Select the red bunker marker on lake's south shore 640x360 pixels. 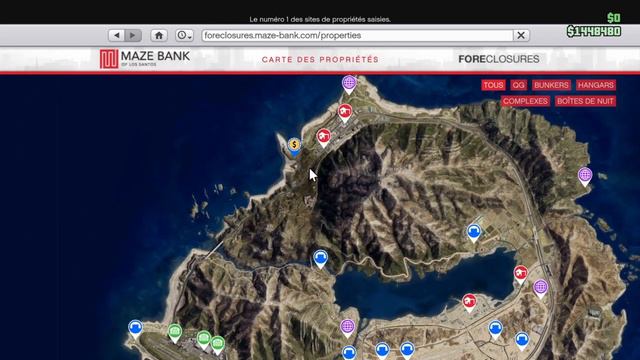tap(469, 303)
